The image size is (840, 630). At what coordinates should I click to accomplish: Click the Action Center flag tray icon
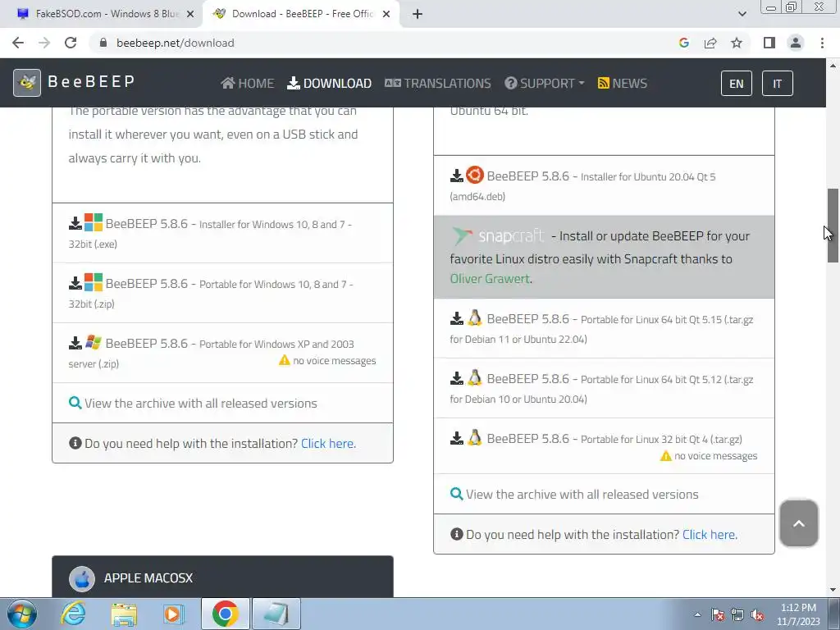(x=718, y=615)
